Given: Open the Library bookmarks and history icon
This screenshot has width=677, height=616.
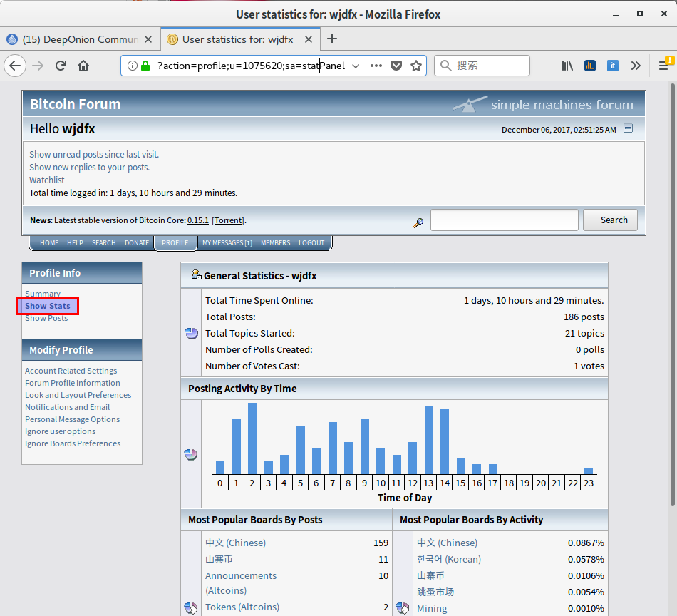Looking at the screenshot, I should (567, 66).
